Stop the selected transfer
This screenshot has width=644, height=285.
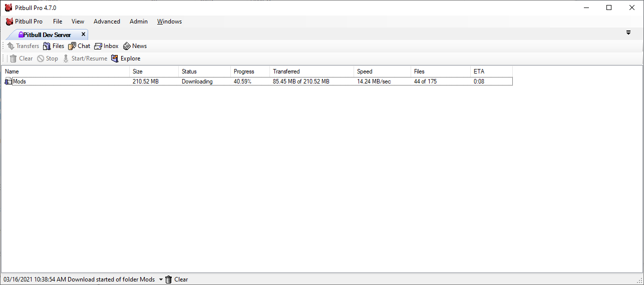coord(48,58)
